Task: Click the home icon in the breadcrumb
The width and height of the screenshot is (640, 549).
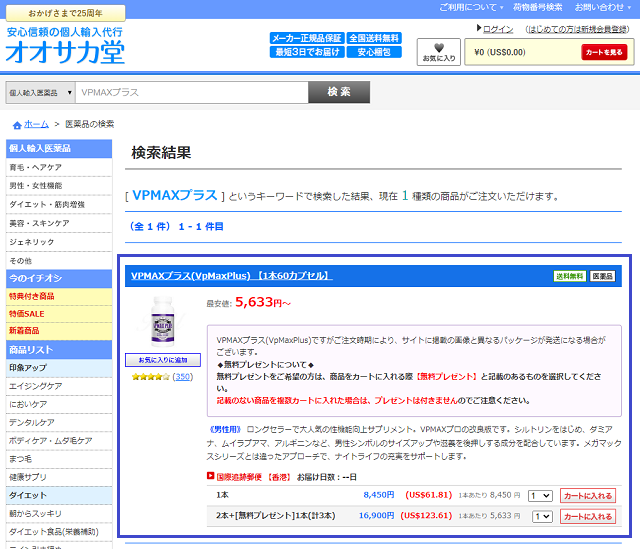Action: [x=17, y=125]
